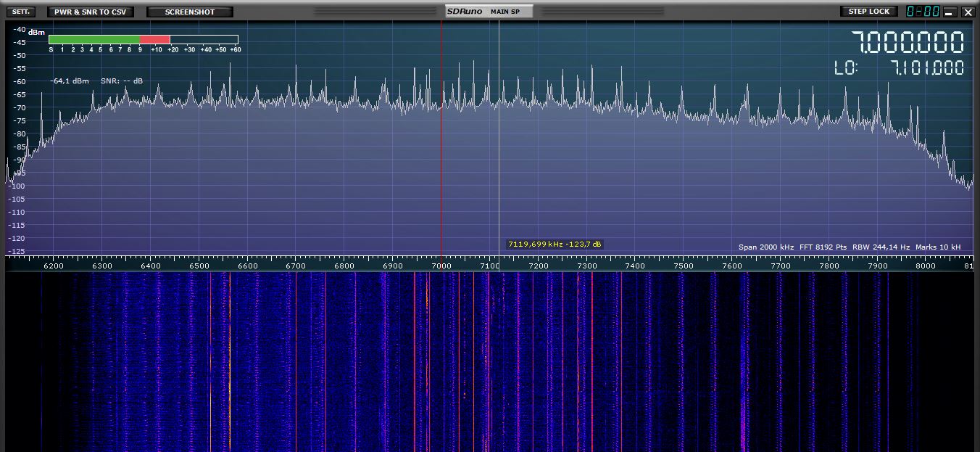Click the S-meter signal strength bar
980x452 pixels.
(144, 40)
